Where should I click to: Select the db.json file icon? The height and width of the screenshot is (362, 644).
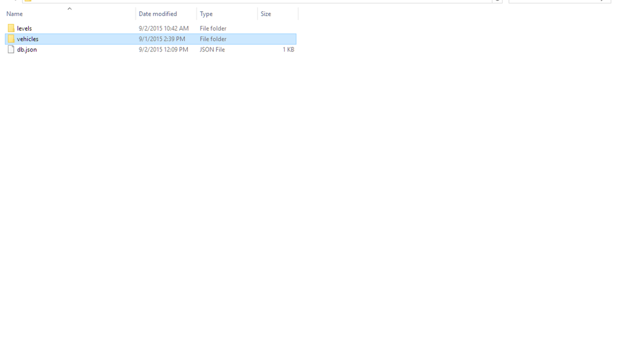(x=11, y=49)
